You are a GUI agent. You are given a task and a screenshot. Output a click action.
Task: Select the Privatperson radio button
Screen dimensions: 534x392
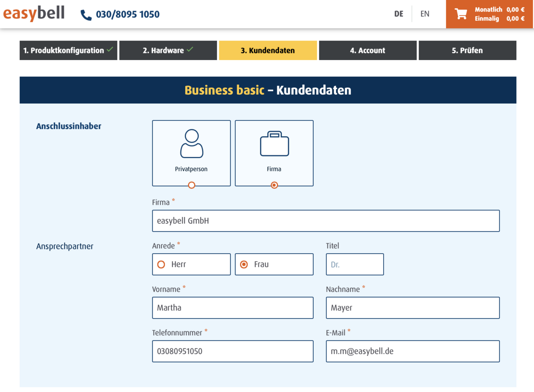[191, 185]
